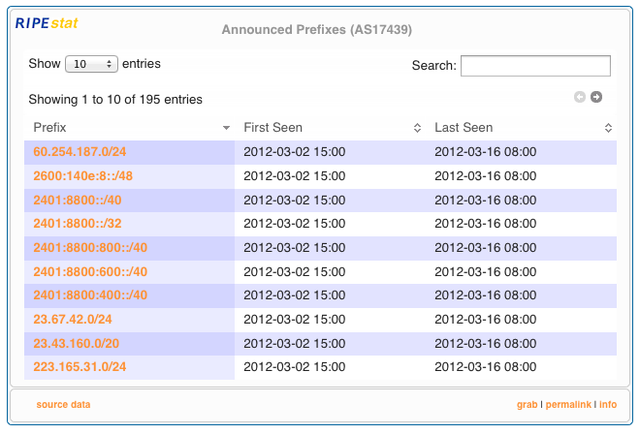640x434 pixels.
Task: Sort by Prefix column arrow
Action: (x=226, y=128)
